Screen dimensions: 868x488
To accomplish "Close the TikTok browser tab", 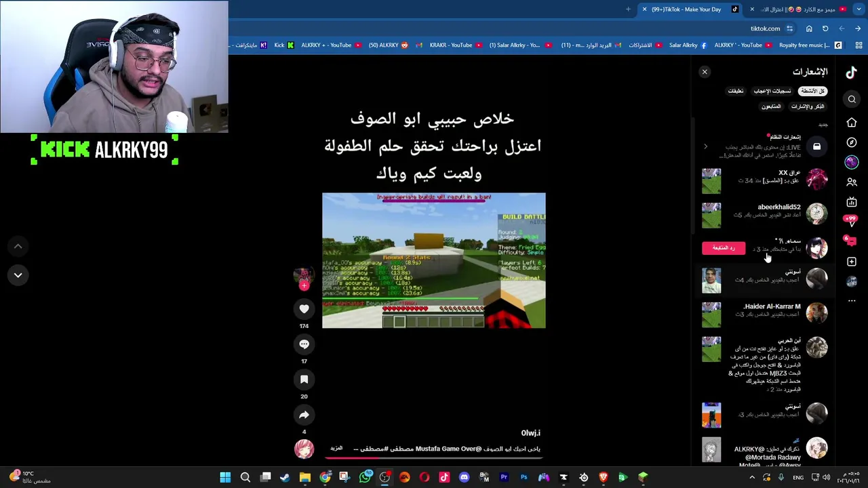I will pos(644,9).
